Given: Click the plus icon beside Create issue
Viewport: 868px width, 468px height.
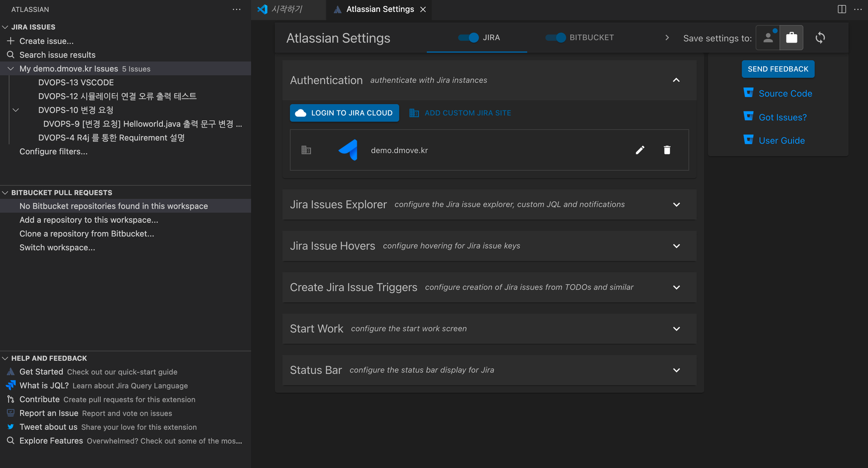Looking at the screenshot, I should [x=10, y=40].
